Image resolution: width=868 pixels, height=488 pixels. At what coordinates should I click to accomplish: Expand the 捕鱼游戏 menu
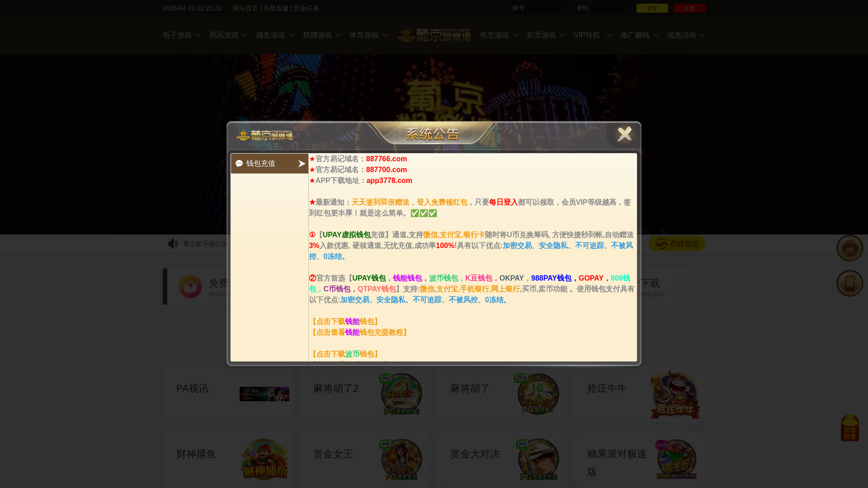[275, 35]
